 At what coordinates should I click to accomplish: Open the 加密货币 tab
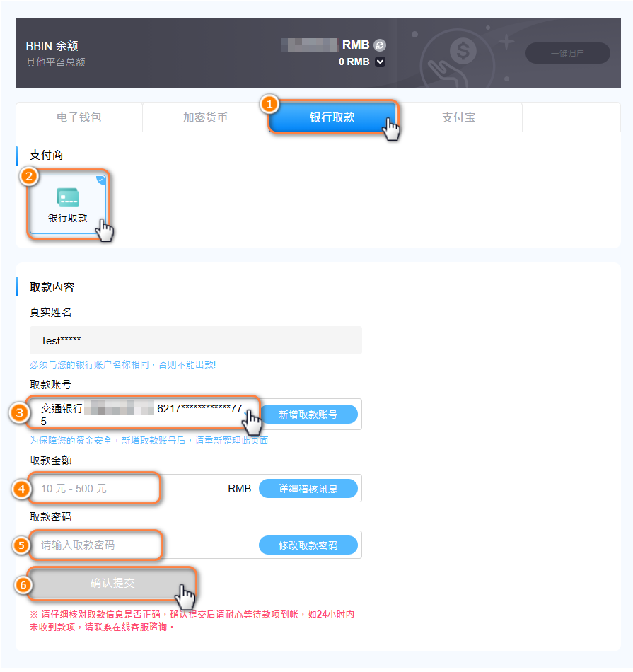[205, 117]
